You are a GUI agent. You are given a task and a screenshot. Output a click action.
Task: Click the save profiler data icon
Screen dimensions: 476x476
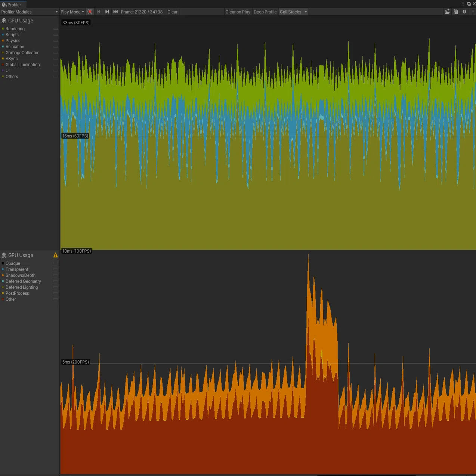(x=456, y=12)
